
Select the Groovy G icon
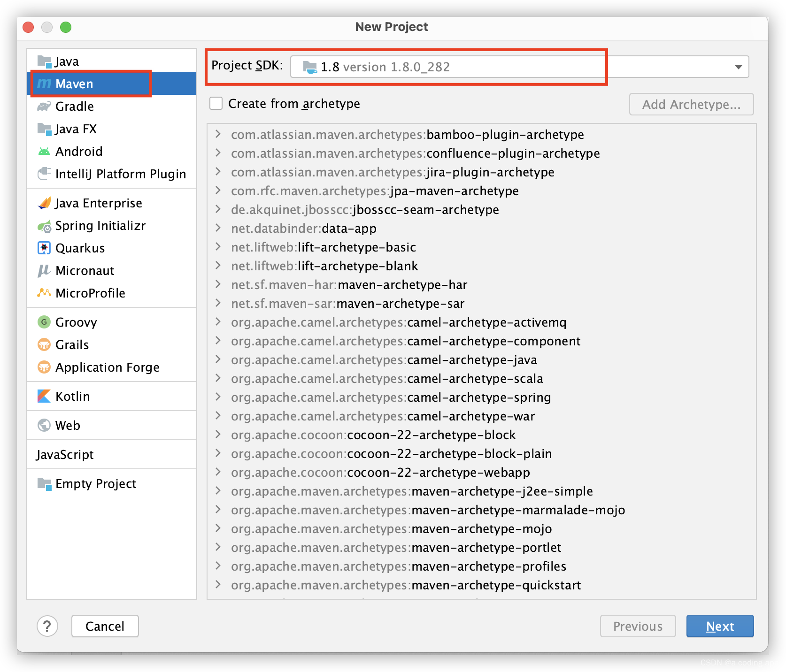pyautogui.click(x=44, y=322)
